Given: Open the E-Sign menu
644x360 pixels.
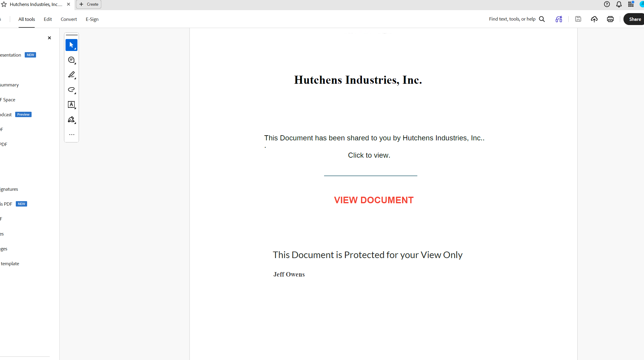Looking at the screenshot, I should (92, 19).
